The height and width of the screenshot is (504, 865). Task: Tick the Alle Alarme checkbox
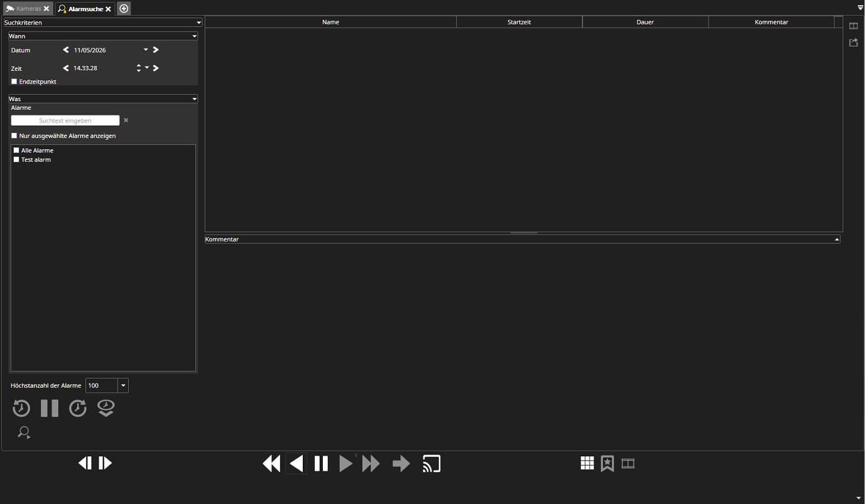[x=16, y=151]
